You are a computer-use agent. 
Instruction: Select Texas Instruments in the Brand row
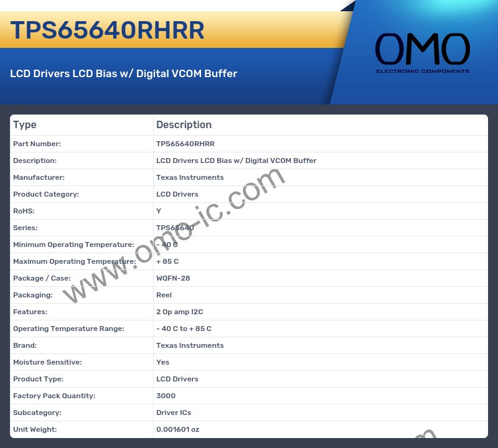pos(190,346)
